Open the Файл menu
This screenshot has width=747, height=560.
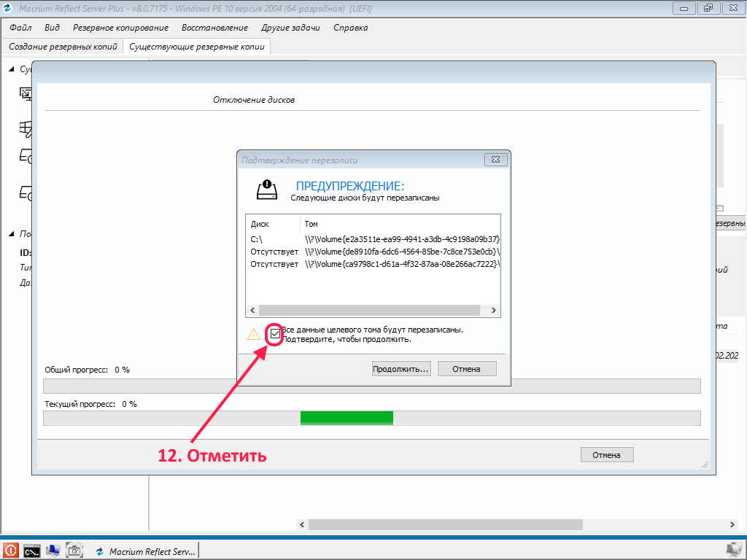[20, 28]
